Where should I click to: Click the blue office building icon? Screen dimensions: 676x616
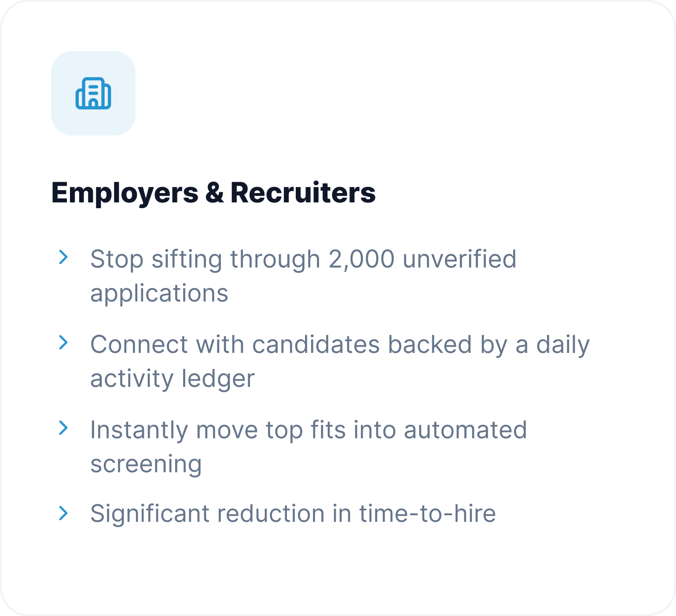click(93, 93)
